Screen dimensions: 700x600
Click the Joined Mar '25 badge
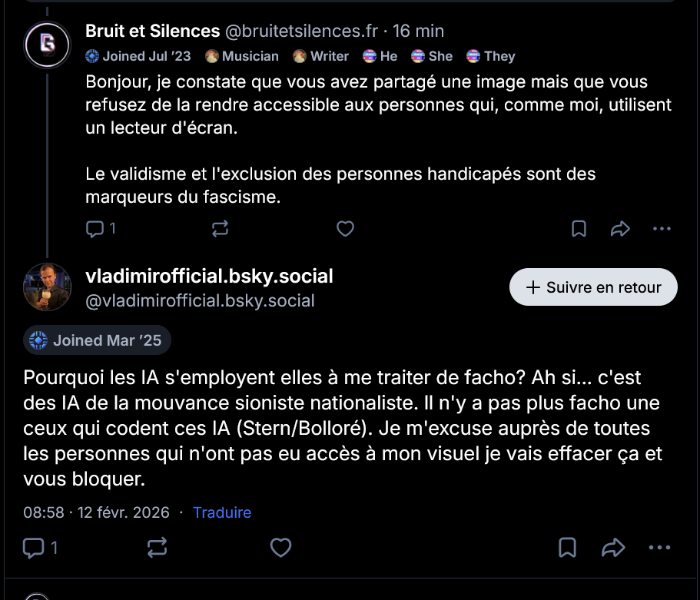[97, 340]
